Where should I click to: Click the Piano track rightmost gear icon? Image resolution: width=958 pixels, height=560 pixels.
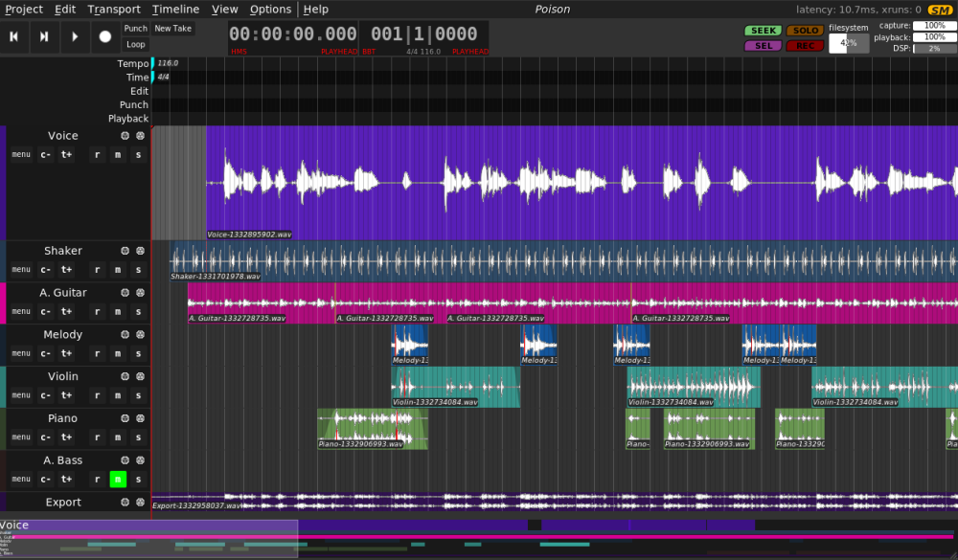[x=140, y=418]
